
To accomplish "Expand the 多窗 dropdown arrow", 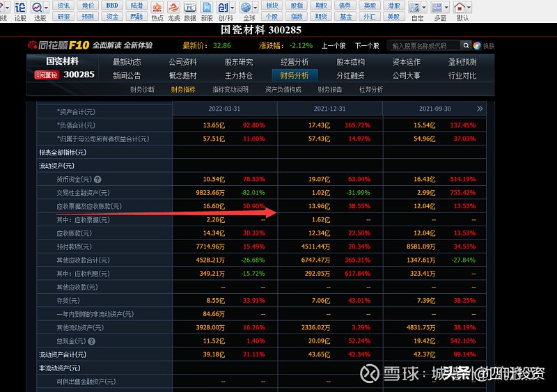I will pyautogui.click(x=446, y=8).
